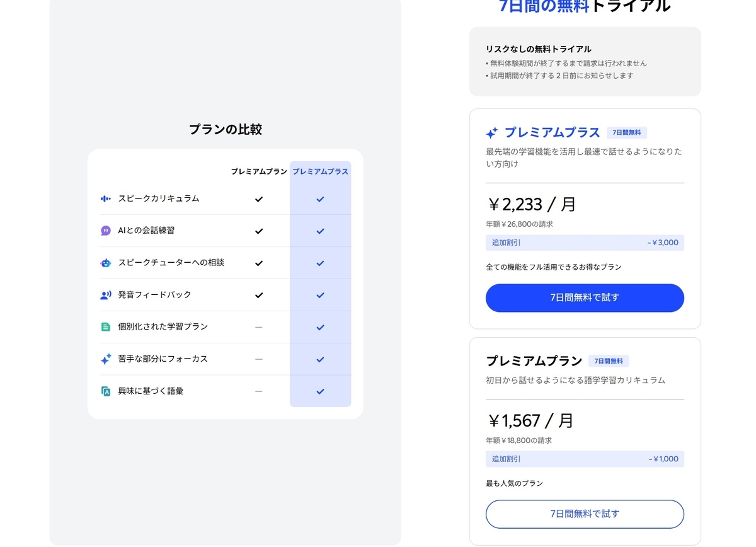Click the 発音フィードバック speaking person icon

[x=106, y=295]
